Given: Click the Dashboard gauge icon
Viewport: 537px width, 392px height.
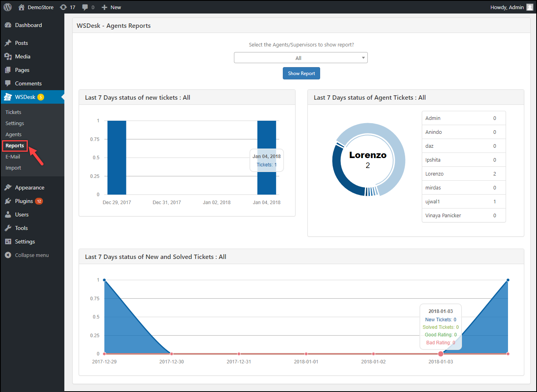Looking at the screenshot, I should pos(8,25).
